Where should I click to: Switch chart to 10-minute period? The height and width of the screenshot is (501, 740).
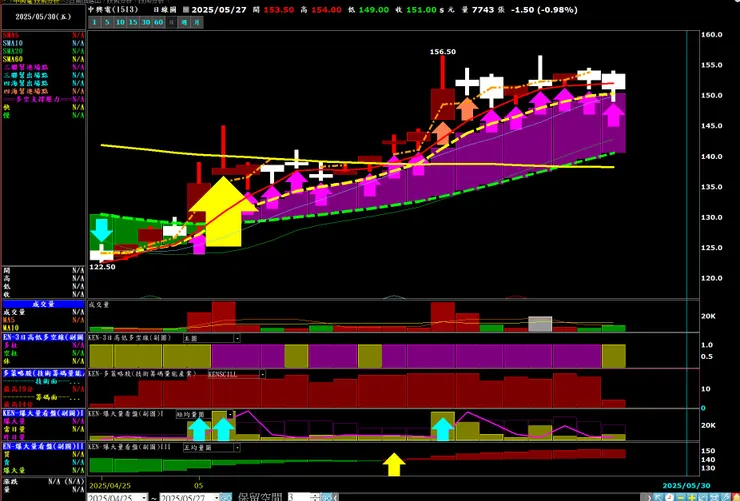(x=120, y=22)
